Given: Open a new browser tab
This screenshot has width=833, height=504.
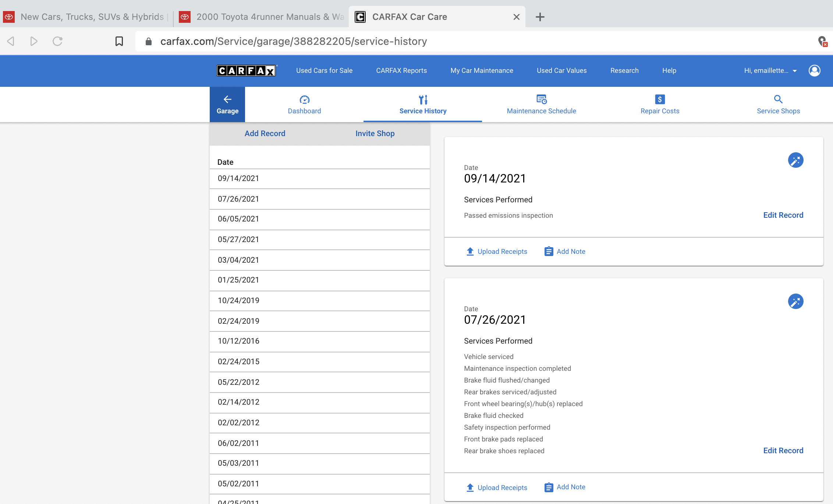Looking at the screenshot, I should (x=540, y=17).
